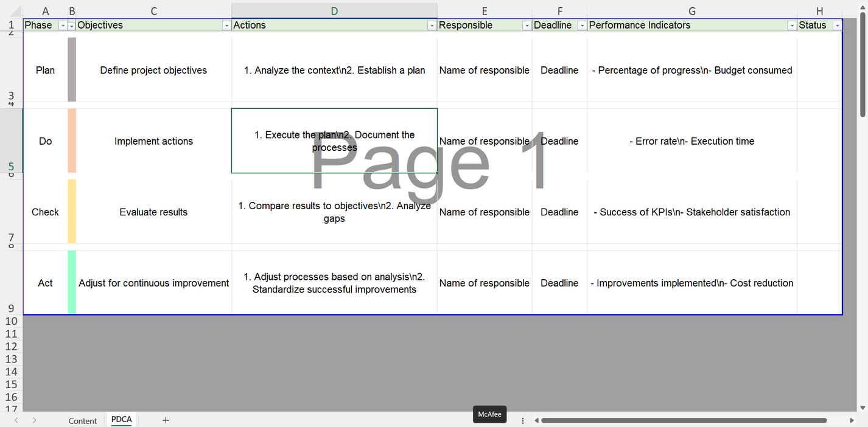This screenshot has width=868, height=427.
Task: Click the previous sheet navigation arrow
Action: click(16, 420)
